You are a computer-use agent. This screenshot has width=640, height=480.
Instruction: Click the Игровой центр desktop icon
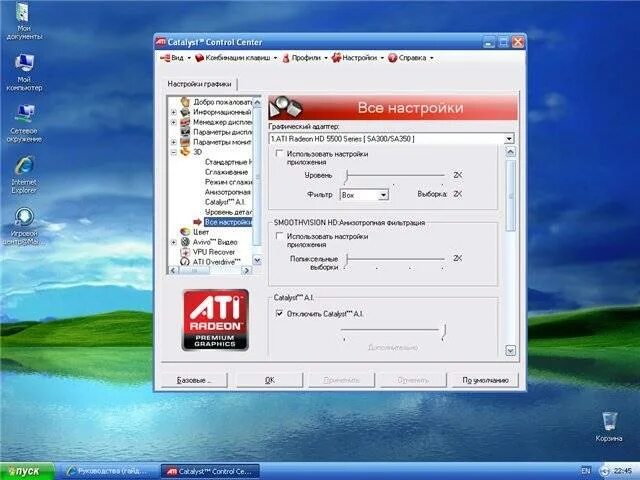click(x=24, y=217)
